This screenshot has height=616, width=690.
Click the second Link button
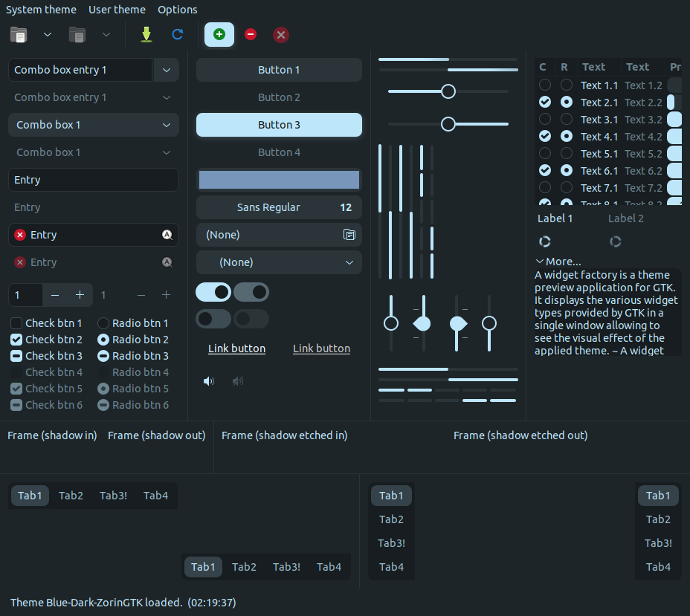[x=322, y=348]
